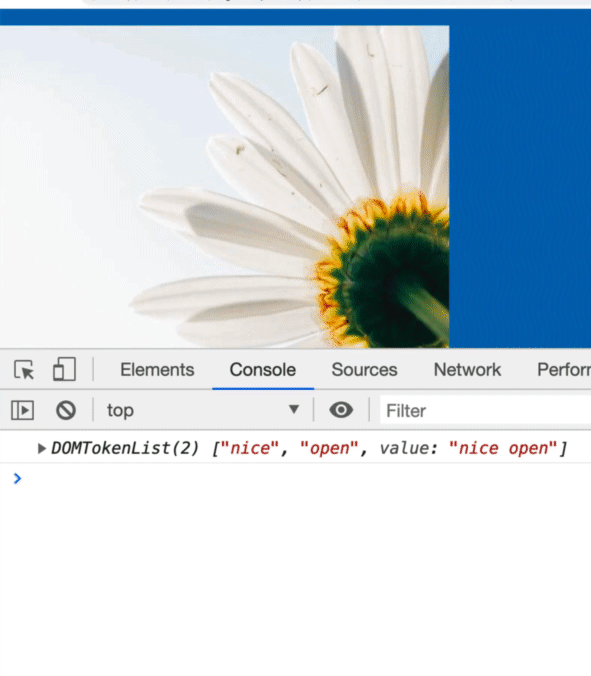Go to the Network tab

tap(467, 370)
